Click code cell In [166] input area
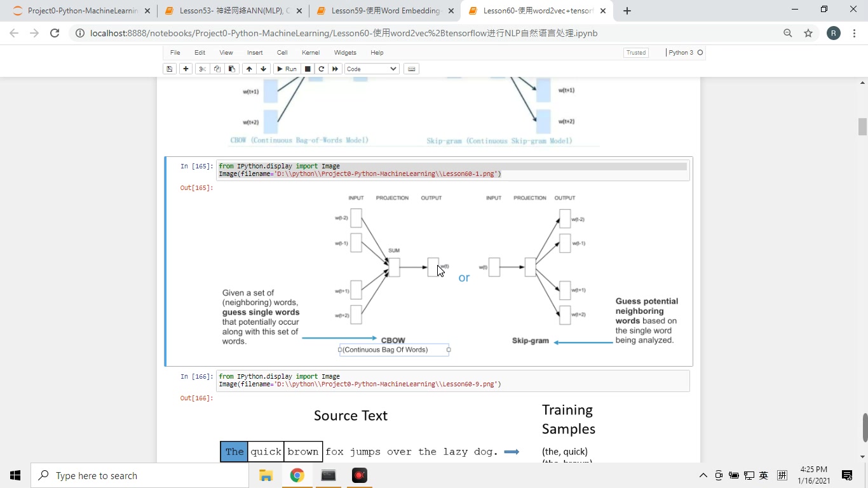The height and width of the screenshot is (488, 868). coord(452,381)
